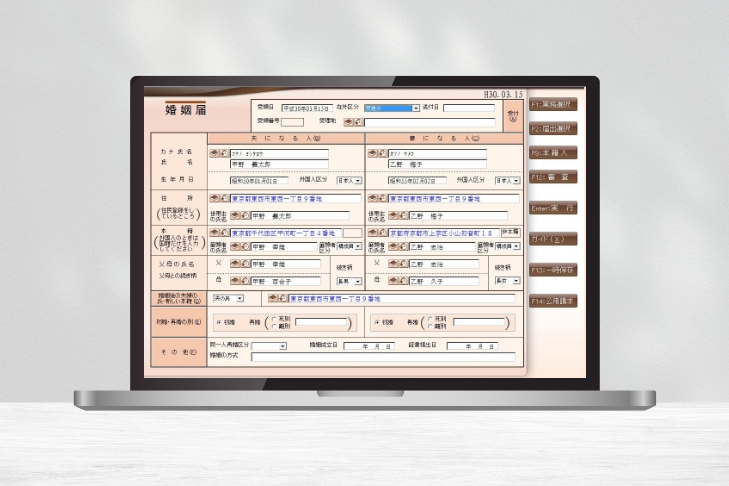Select 初婚 radio for the wife
Screen dimensions: 729x486
[377, 322]
